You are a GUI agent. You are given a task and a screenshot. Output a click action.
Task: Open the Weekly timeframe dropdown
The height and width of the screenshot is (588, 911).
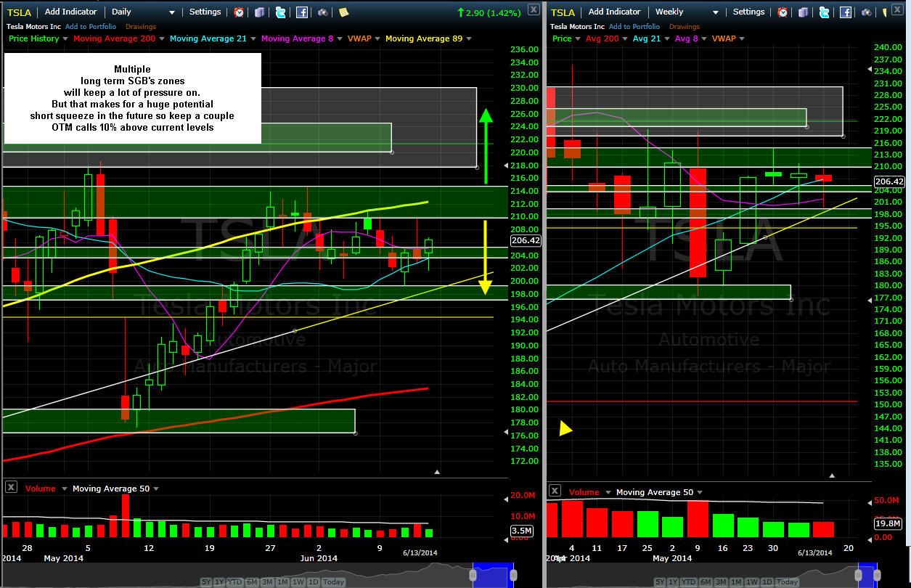click(x=715, y=12)
